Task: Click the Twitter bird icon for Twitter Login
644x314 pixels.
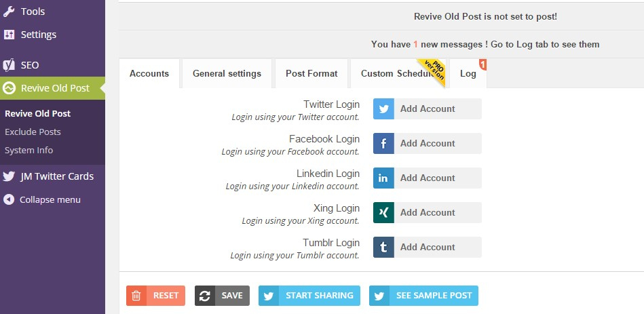Action: [x=383, y=109]
